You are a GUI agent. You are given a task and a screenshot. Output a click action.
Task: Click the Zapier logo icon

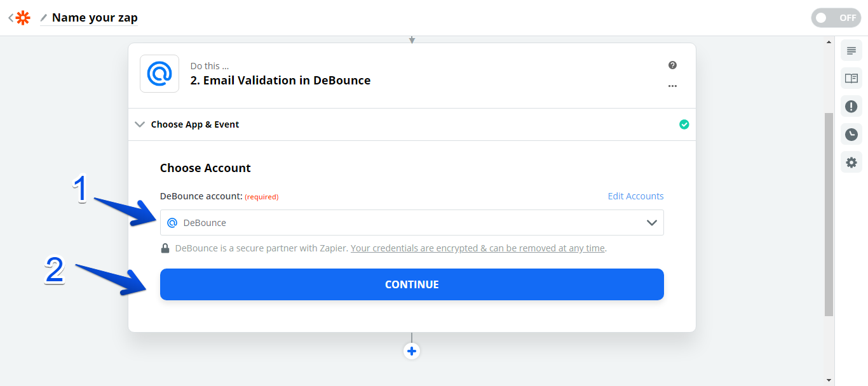pyautogui.click(x=23, y=18)
